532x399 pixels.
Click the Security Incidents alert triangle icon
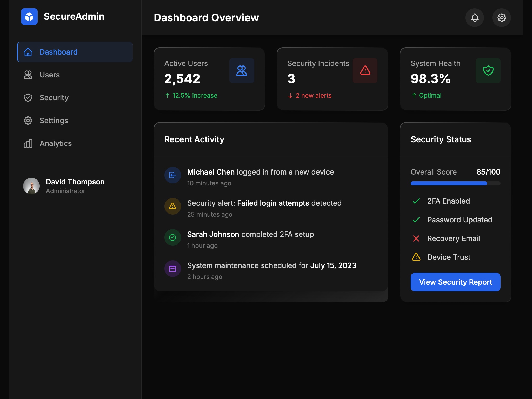[365, 70]
